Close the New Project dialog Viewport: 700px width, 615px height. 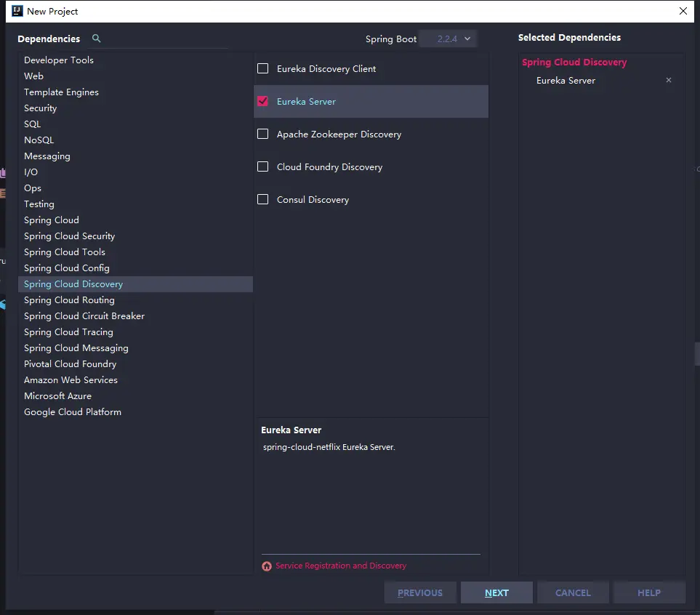coord(683,11)
